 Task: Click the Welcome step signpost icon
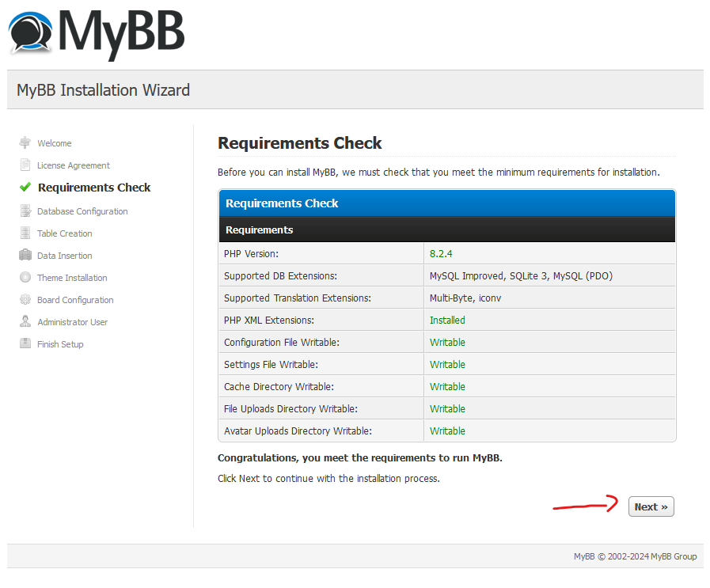pyautogui.click(x=25, y=142)
